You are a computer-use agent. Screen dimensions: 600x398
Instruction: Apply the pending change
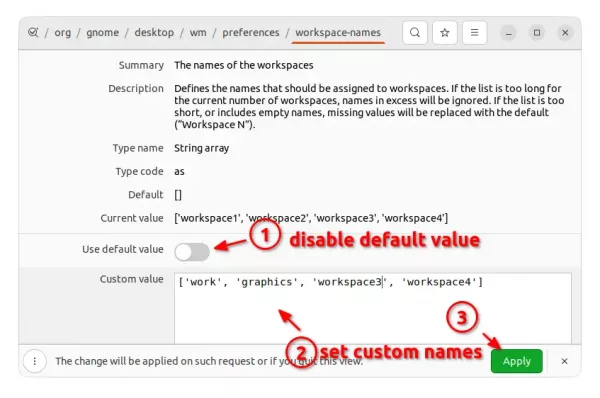[517, 361]
